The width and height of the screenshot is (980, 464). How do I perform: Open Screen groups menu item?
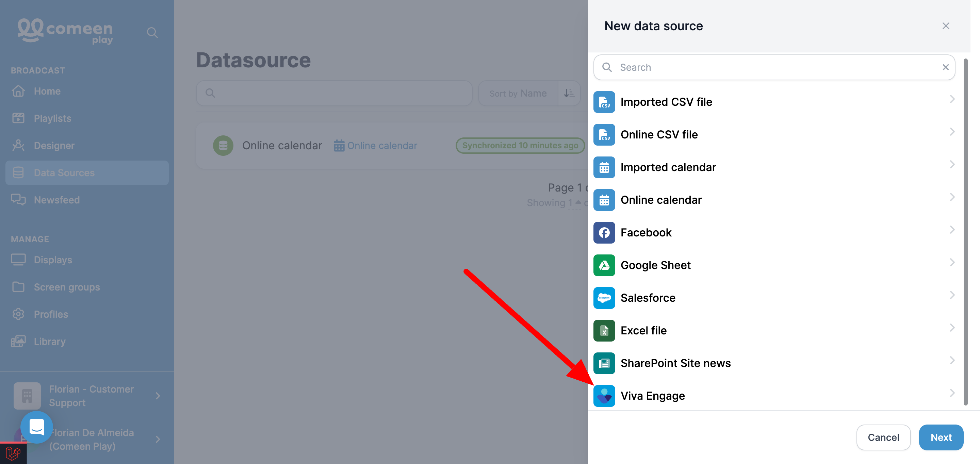point(87,287)
